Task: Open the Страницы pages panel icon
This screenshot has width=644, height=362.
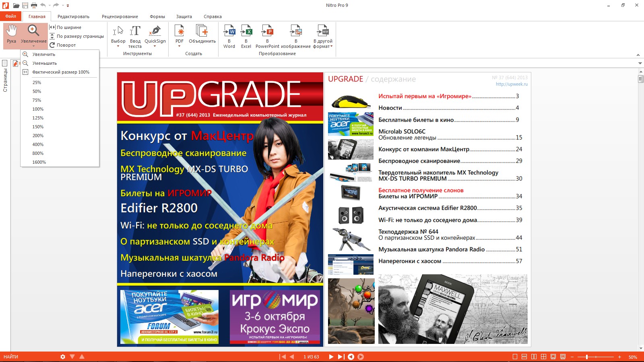Action: click(x=5, y=63)
